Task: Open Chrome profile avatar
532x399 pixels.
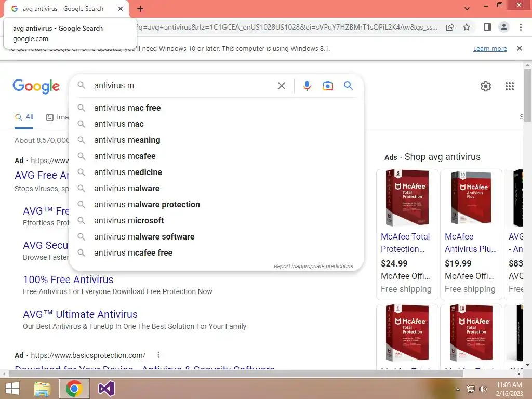Action: coord(504,27)
